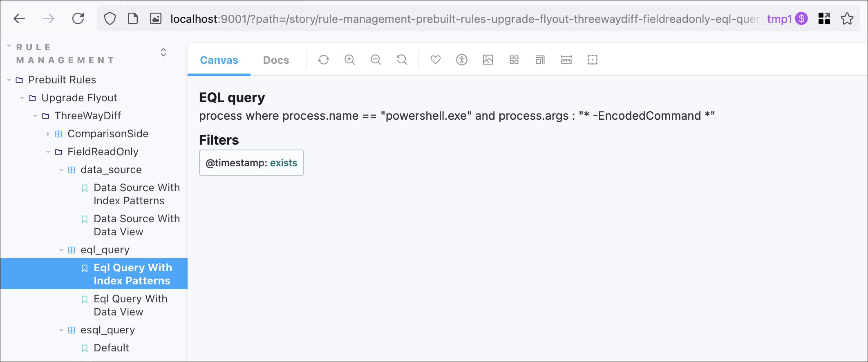This screenshot has width=868, height=362.
Task: Open Data Source With Index Patterns story
Action: (x=136, y=194)
